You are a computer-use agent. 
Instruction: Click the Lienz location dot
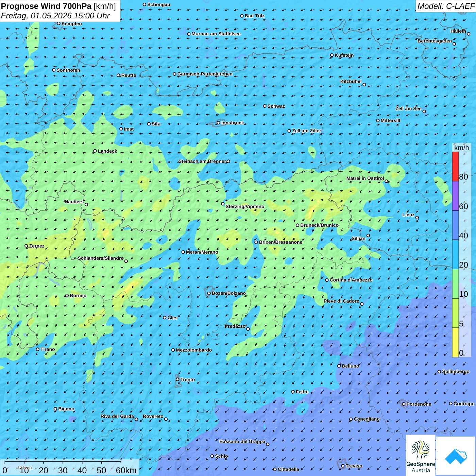pos(417,218)
